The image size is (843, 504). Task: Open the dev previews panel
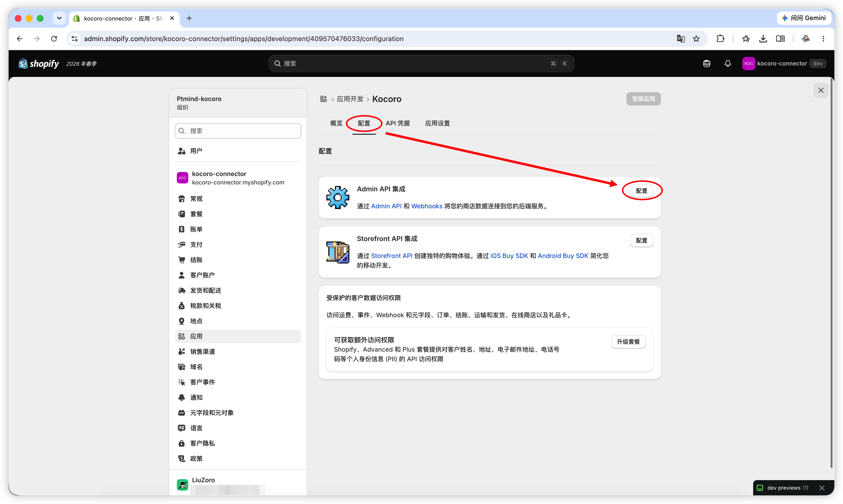(787, 488)
